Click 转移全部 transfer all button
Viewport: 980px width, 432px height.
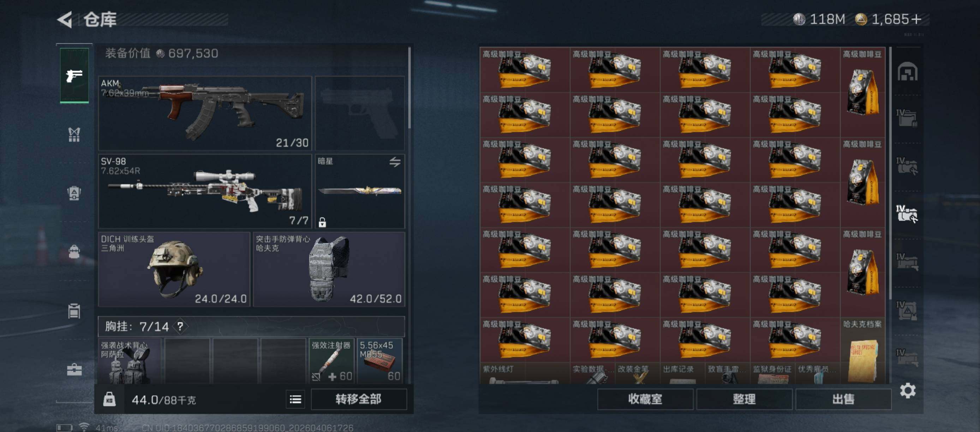[x=358, y=399]
